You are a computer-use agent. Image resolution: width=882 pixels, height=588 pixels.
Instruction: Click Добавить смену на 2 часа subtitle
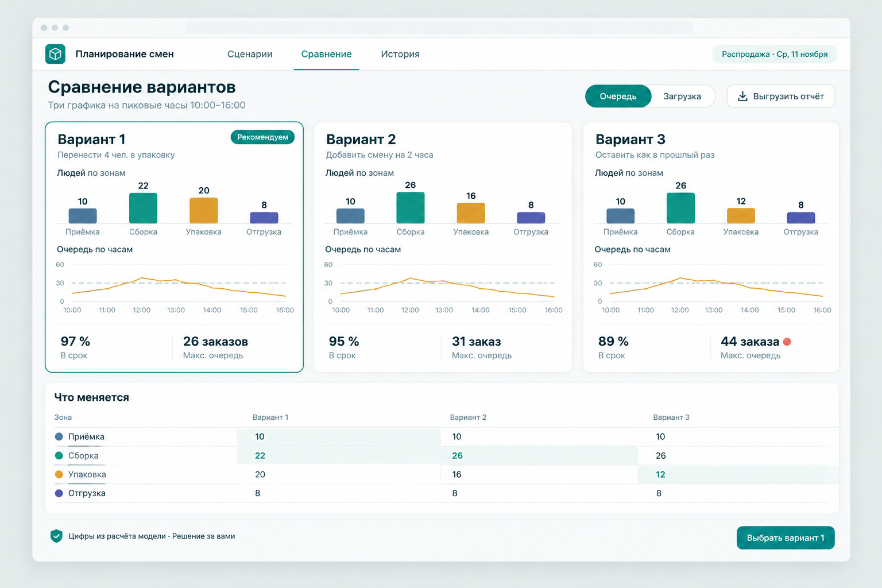pyautogui.click(x=380, y=155)
